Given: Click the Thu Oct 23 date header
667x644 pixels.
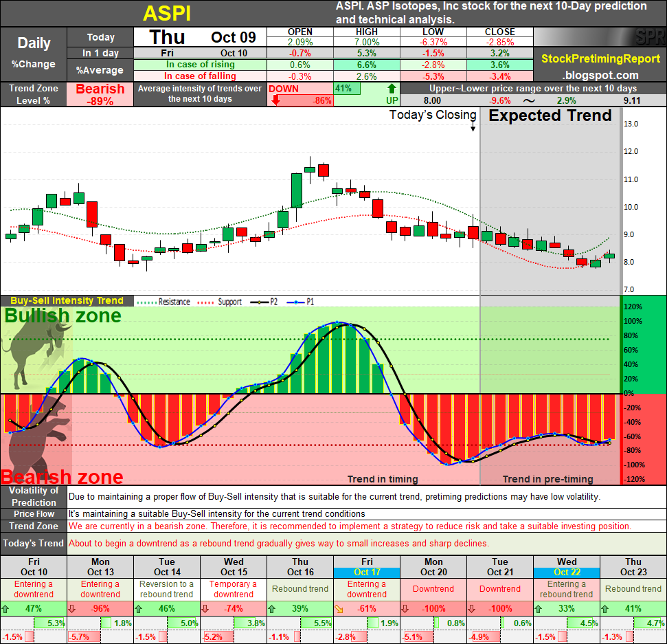Looking at the screenshot, I should (x=633, y=567).
